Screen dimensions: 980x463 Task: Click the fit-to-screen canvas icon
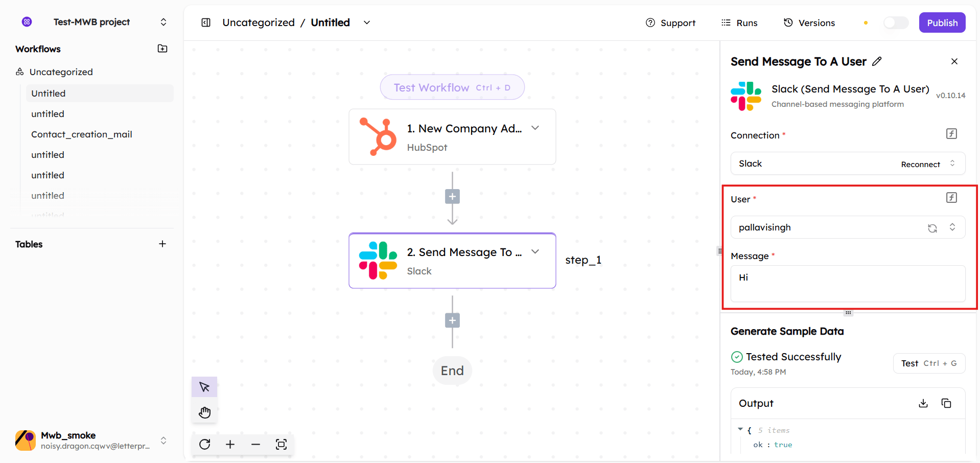281,444
